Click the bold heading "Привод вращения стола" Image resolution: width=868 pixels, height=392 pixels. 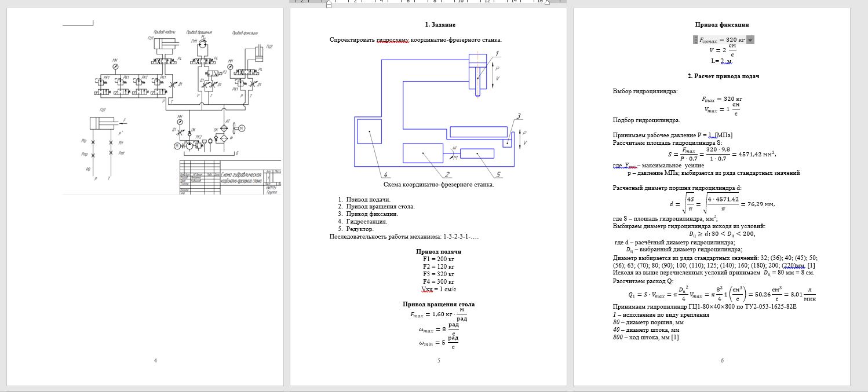pyautogui.click(x=439, y=304)
